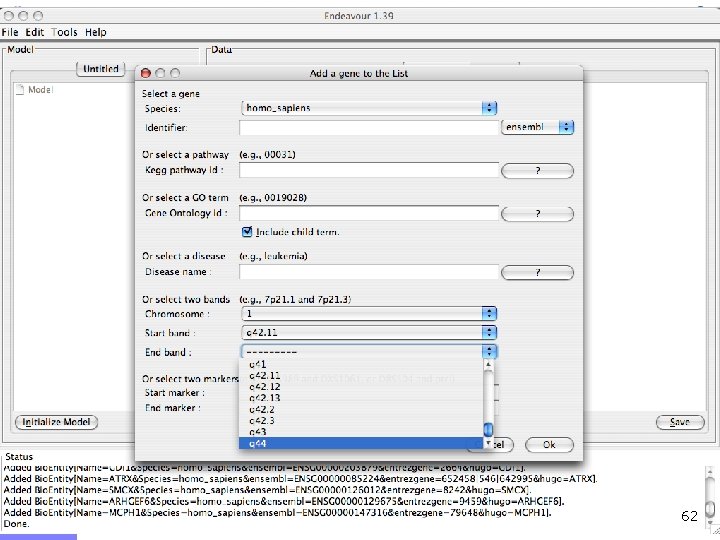
Task: Select q42.12 in End band list
Action: pyautogui.click(x=361, y=387)
